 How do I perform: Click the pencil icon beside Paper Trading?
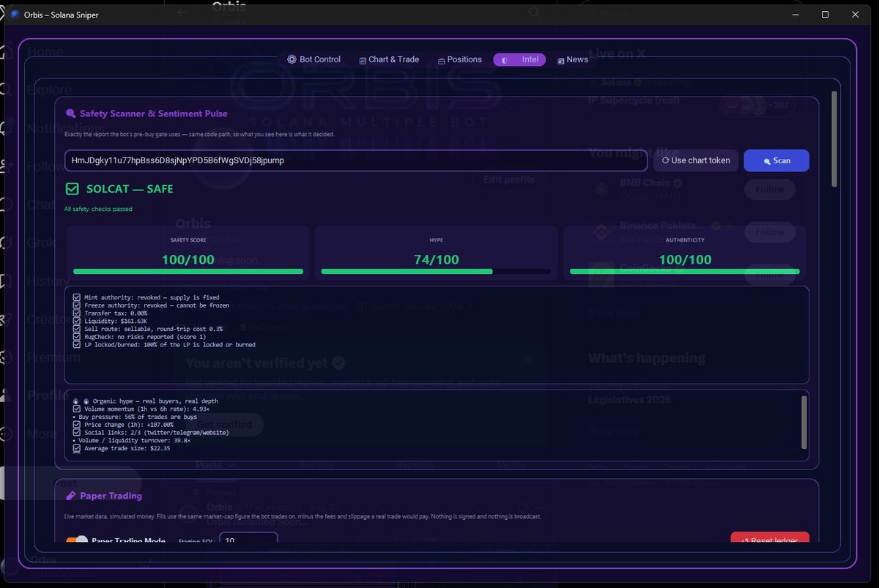[70, 496]
